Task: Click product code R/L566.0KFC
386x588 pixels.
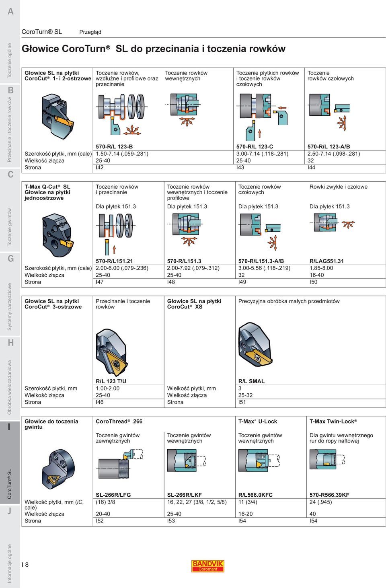Action: 256,495
